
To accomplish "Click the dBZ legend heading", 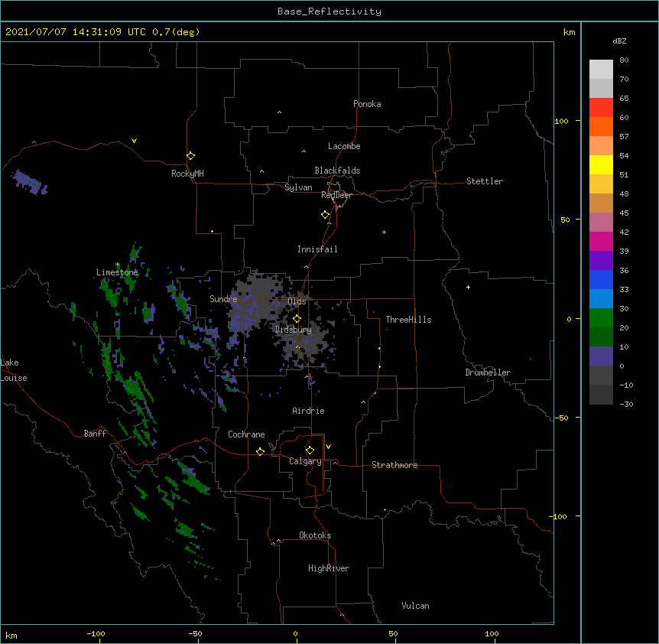I will [619, 41].
